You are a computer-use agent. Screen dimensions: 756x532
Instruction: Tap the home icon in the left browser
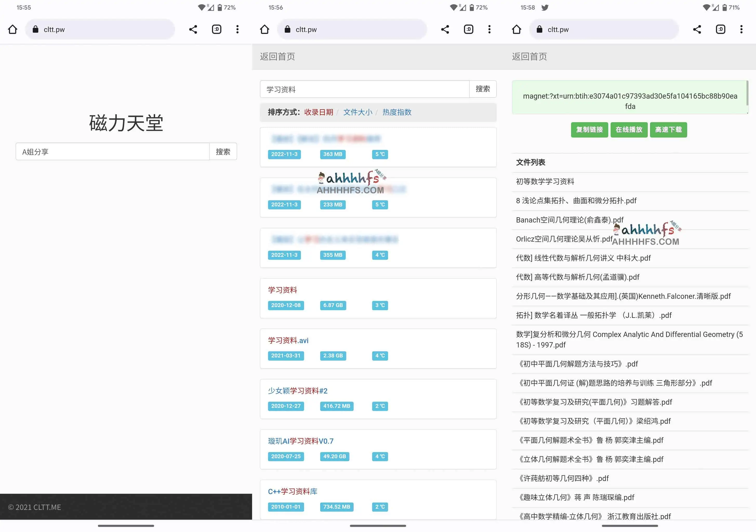tap(12, 29)
